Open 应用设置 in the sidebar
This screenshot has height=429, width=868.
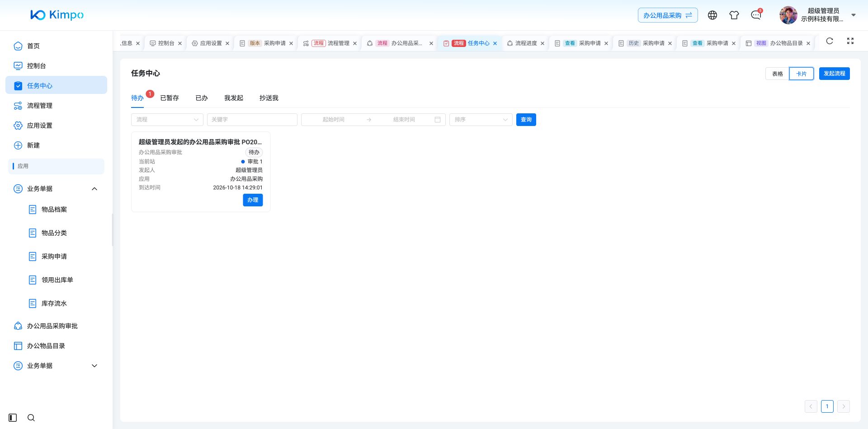pyautogui.click(x=56, y=126)
